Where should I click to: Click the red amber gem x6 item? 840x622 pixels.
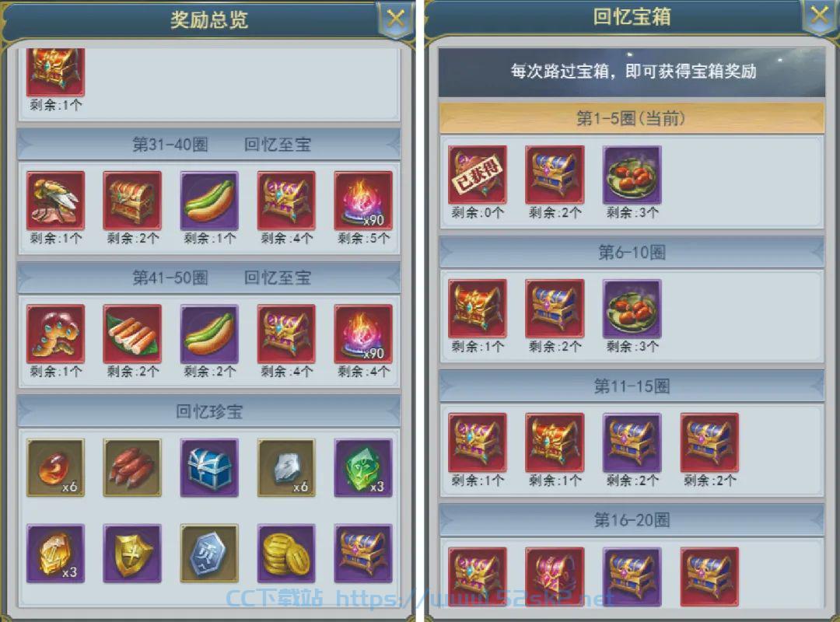pos(56,468)
